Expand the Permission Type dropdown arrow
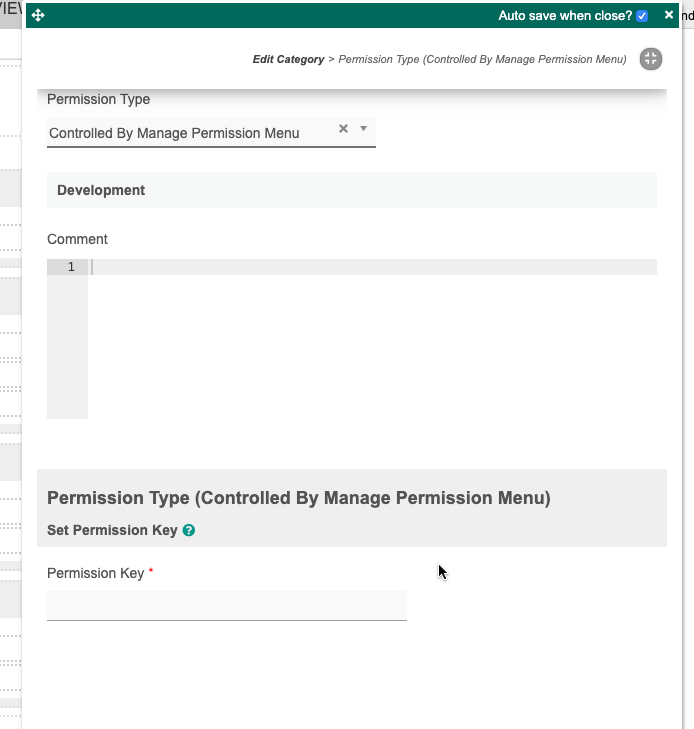The height and width of the screenshot is (729, 694). 364,129
